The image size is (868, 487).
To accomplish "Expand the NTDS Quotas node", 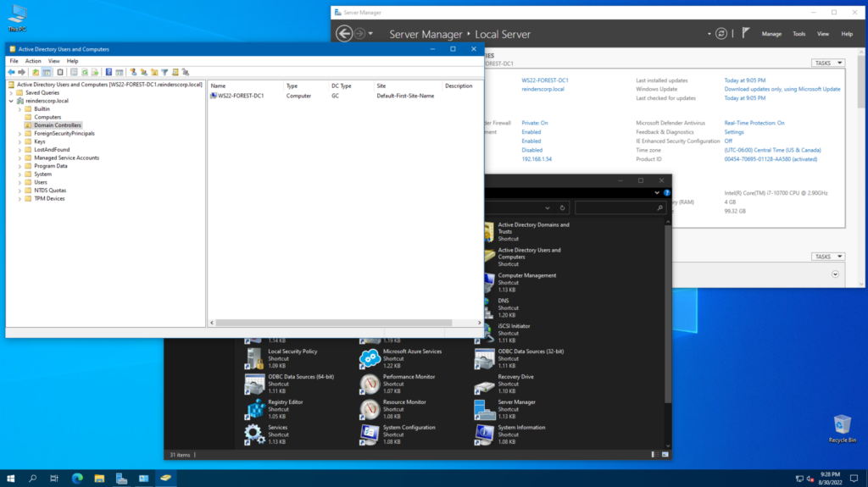I will [20, 191].
